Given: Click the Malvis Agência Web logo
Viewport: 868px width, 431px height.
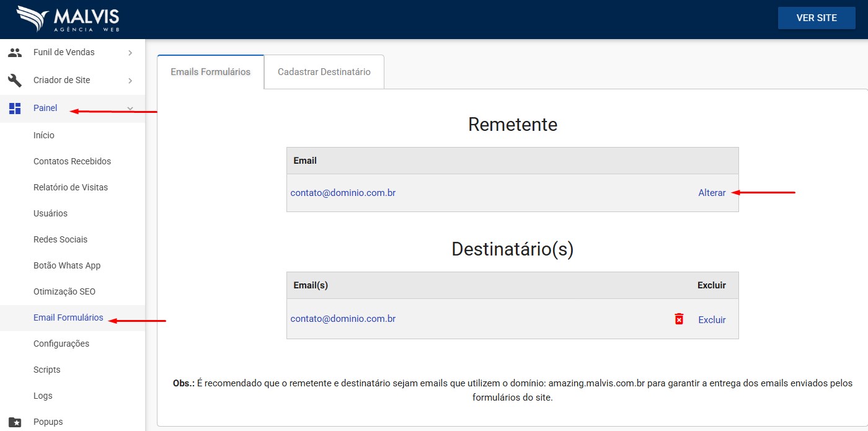Looking at the screenshot, I should (x=68, y=19).
